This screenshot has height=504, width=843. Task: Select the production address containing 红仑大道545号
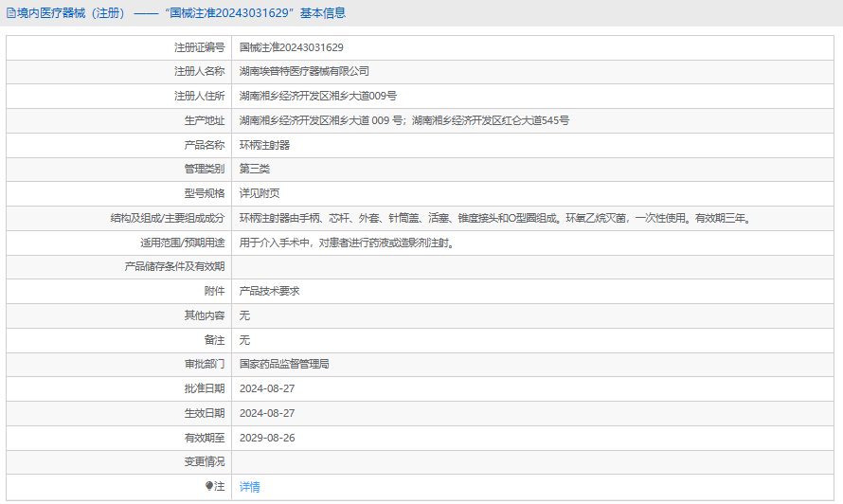tap(404, 120)
